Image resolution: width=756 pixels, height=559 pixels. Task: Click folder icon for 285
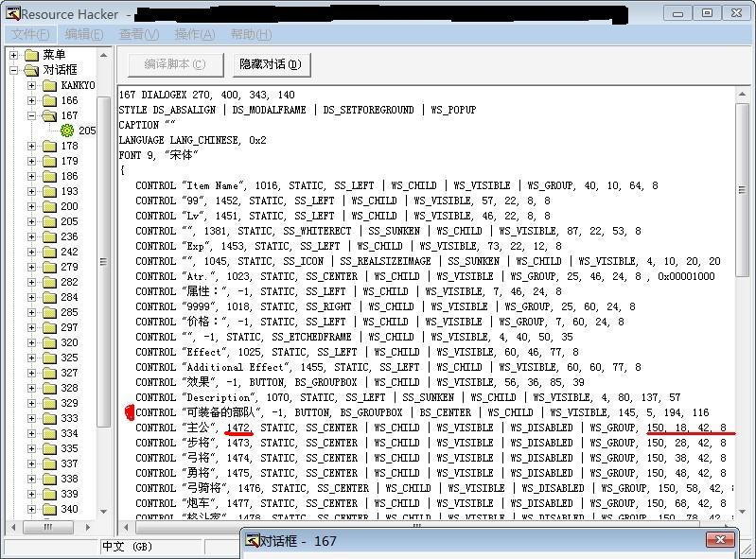[x=49, y=312]
